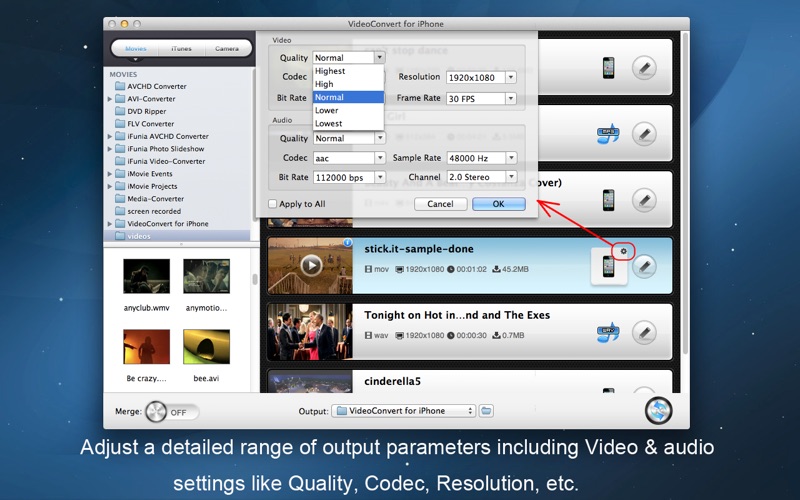The image size is (800, 500).
Task: Select the FLV Converter folder
Action: pyautogui.click(x=145, y=123)
